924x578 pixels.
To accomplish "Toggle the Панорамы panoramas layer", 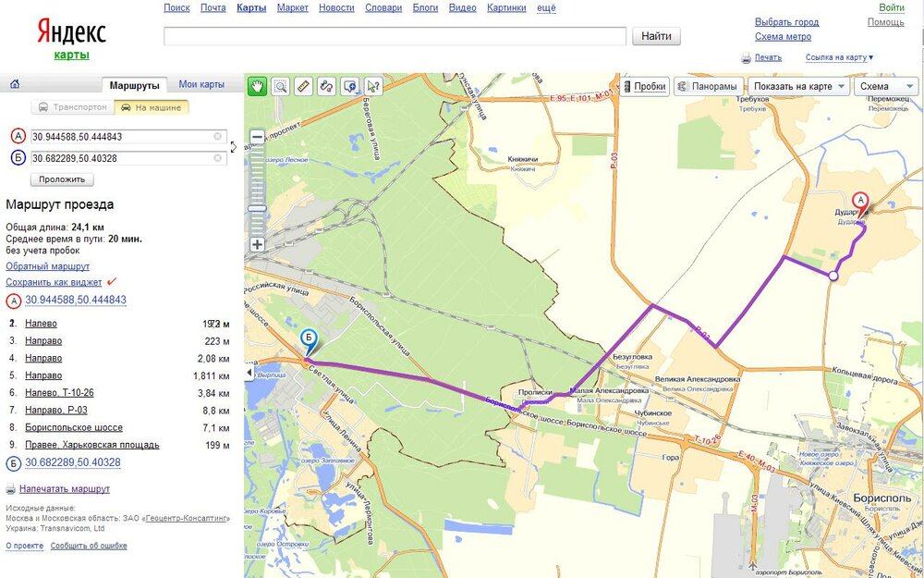I will [709, 86].
